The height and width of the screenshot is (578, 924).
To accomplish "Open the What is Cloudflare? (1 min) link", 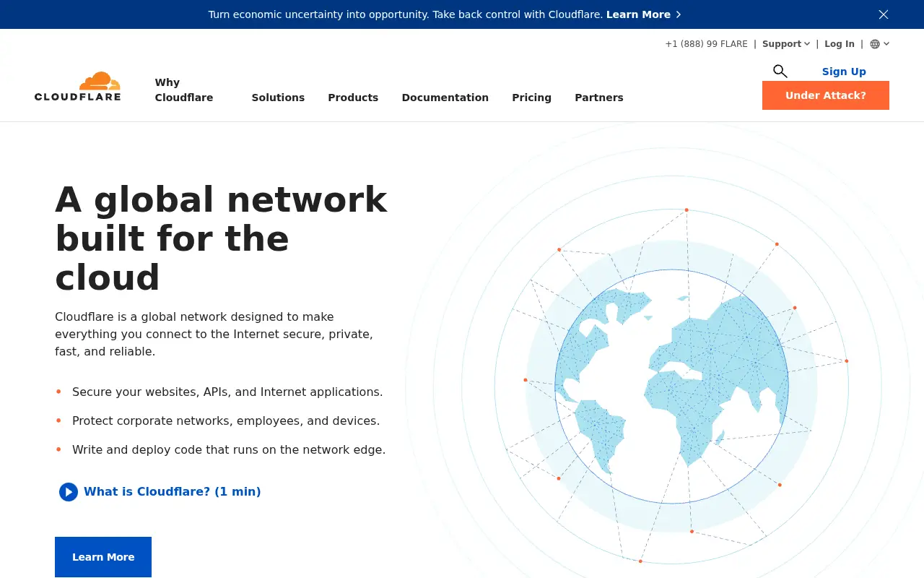I will coord(173,492).
